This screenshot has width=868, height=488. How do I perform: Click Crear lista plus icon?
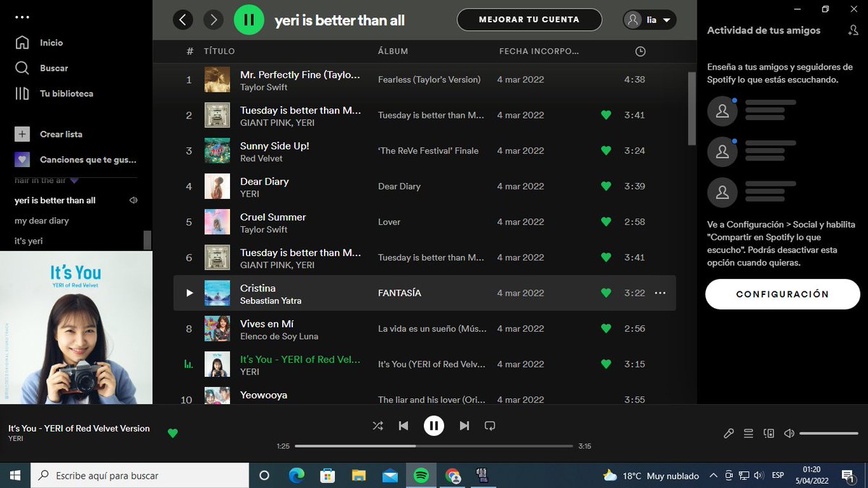[x=22, y=134]
